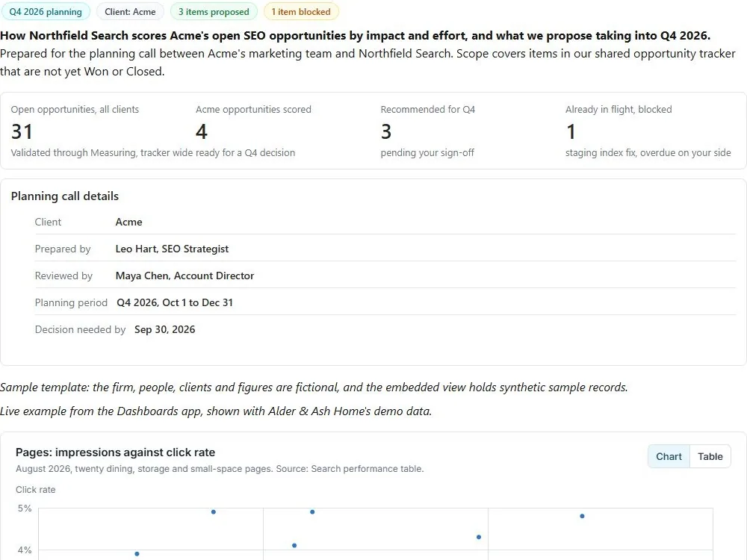Click the 'Decision needed by' label
This screenshot has width=747, height=560.
[80, 329]
